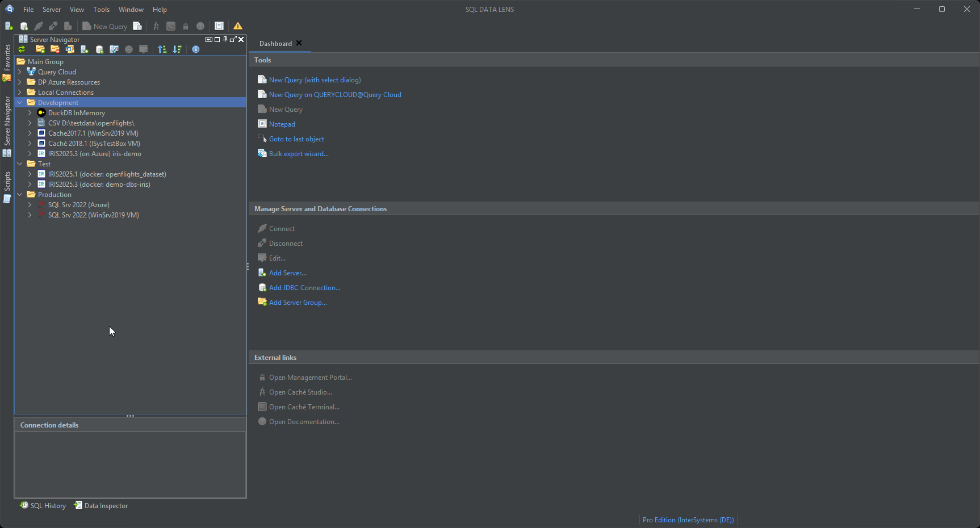The image size is (980, 528).
Task: Sort navigator entries ascending
Action: pyautogui.click(x=162, y=49)
